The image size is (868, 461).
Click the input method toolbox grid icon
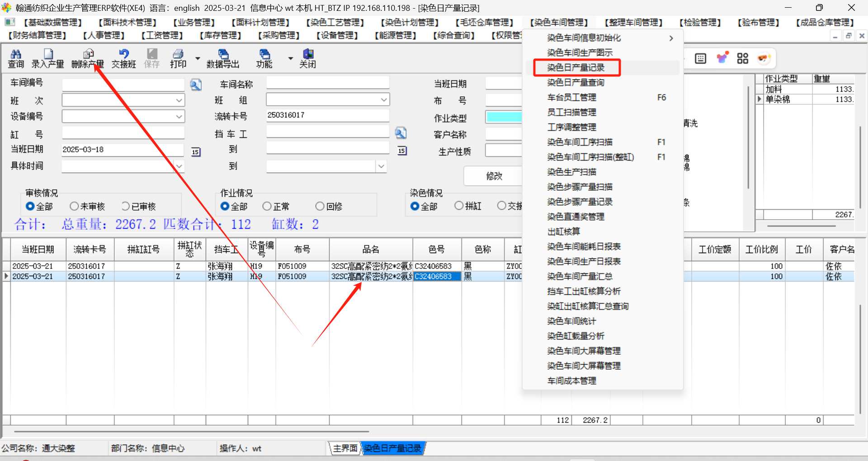click(743, 58)
